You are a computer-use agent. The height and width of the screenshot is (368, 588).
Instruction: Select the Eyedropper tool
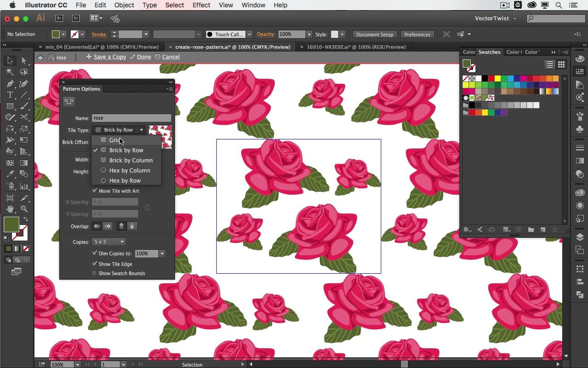(x=10, y=174)
